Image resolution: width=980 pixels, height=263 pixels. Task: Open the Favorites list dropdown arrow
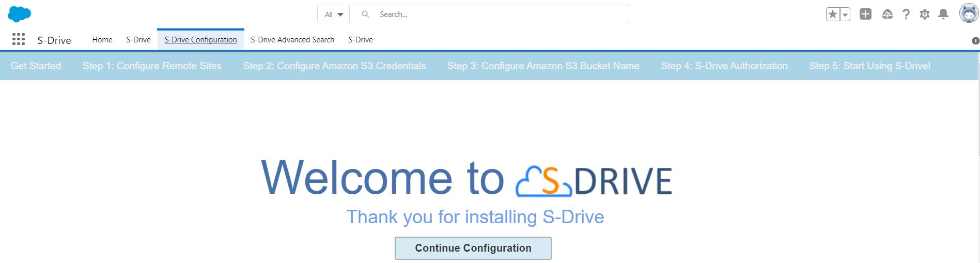845,14
